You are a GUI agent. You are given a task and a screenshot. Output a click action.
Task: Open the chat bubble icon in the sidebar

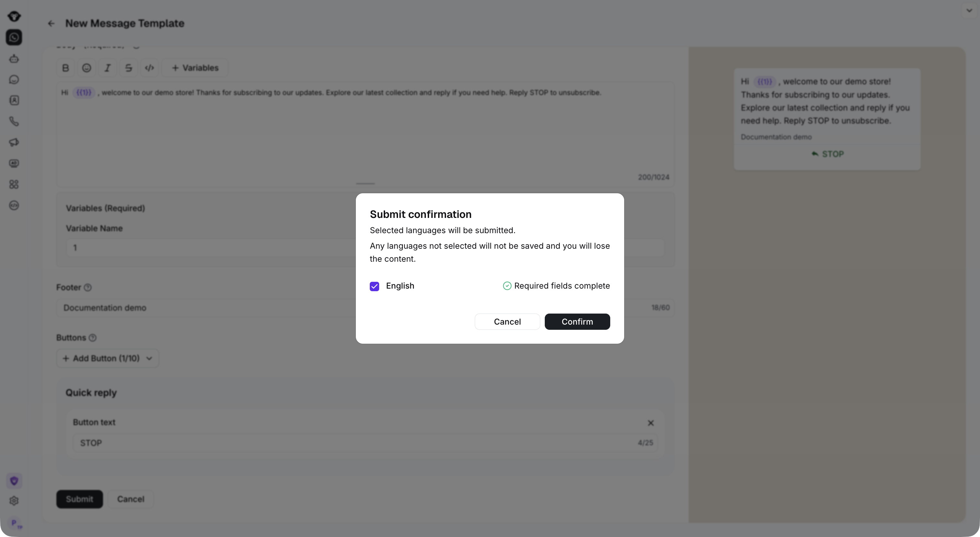(x=14, y=79)
